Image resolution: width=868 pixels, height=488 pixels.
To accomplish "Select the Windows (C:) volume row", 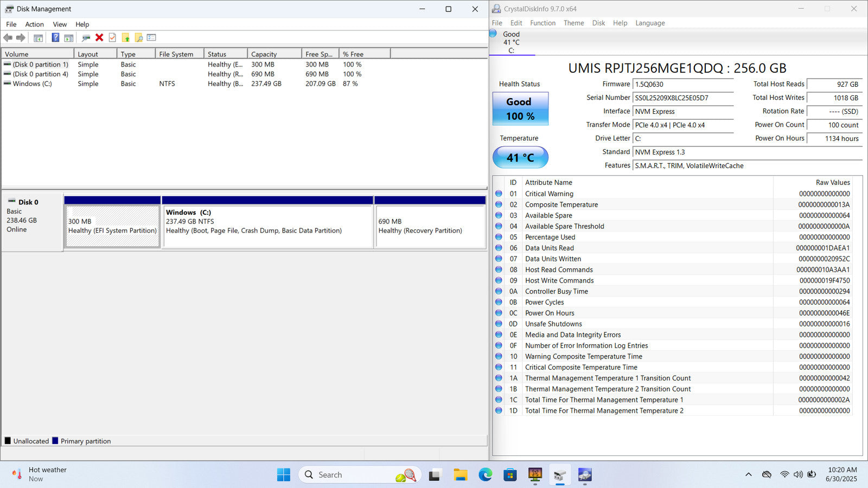I will pos(33,84).
